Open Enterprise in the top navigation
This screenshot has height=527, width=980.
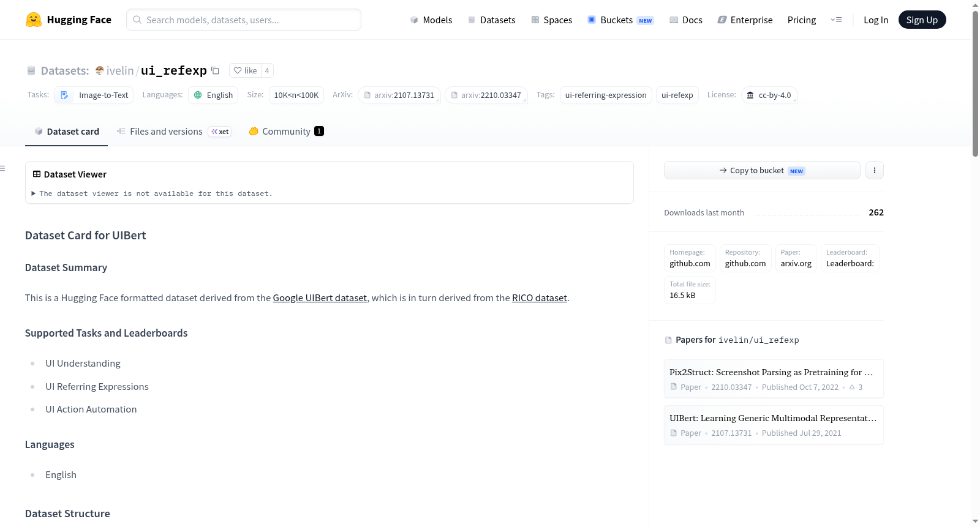pyautogui.click(x=745, y=20)
